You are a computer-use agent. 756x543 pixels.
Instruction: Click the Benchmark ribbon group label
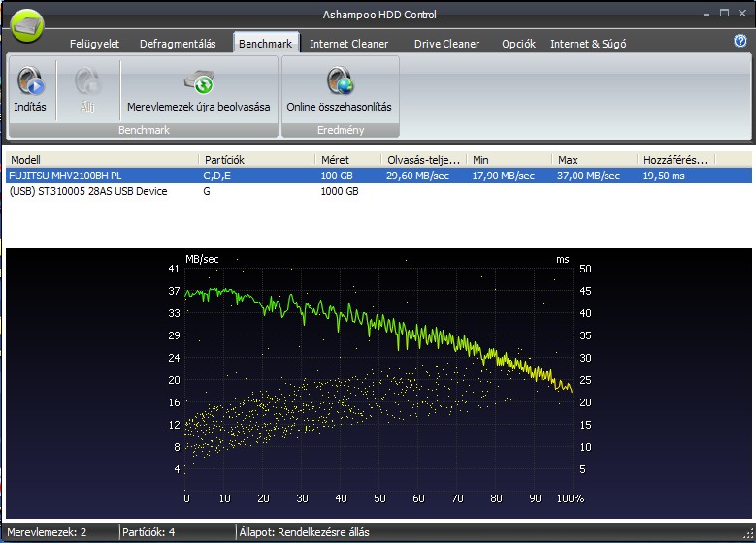(x=144, y=130)
